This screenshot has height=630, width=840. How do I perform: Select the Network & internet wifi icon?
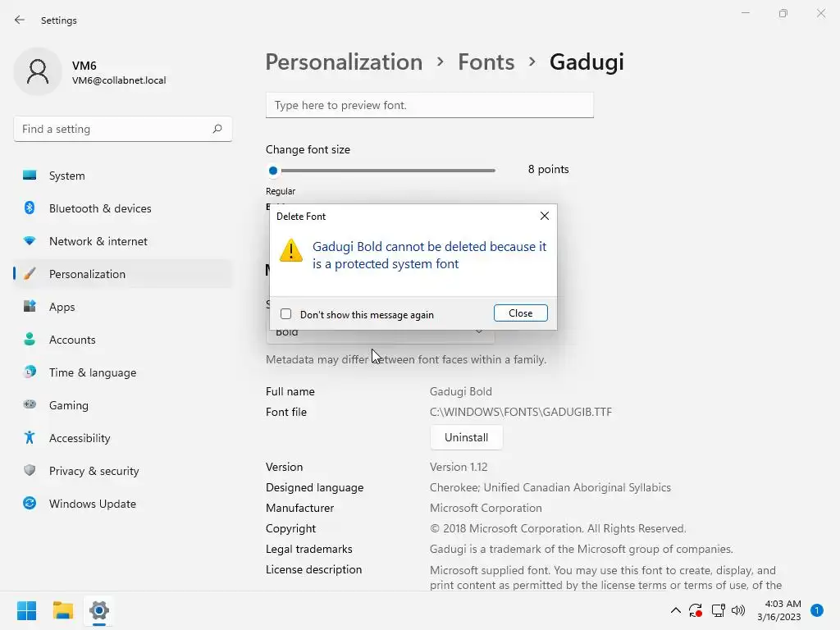(x=30, y=241)
